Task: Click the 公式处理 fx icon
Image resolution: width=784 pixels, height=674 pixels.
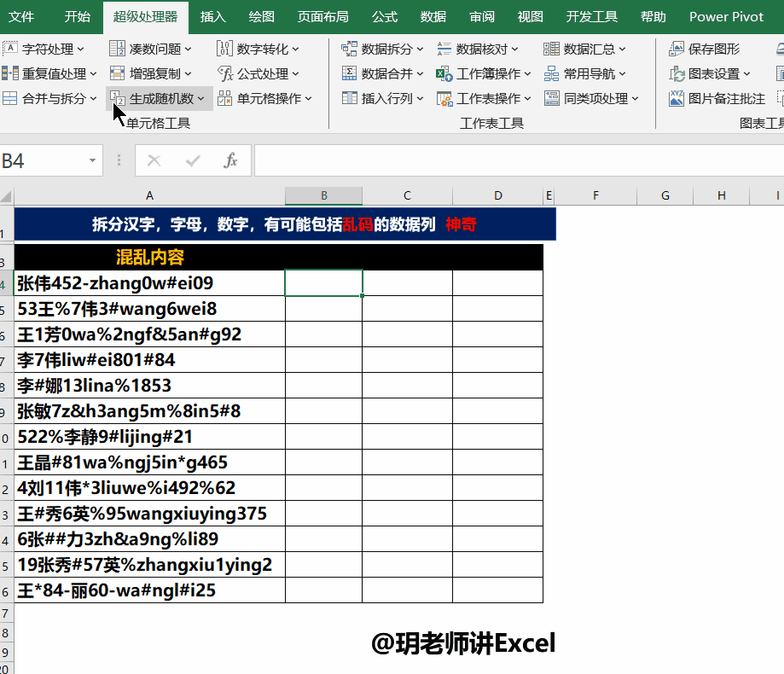Action: click(225, 73)
